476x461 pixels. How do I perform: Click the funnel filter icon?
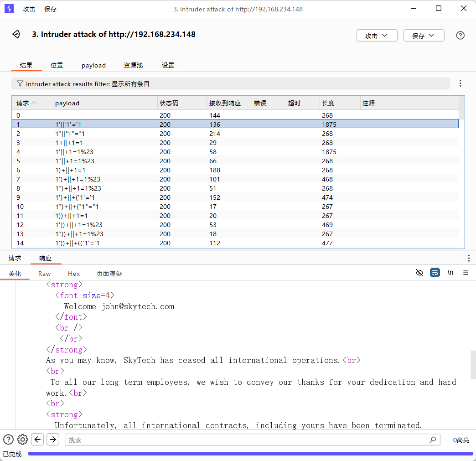coord(20,83)
